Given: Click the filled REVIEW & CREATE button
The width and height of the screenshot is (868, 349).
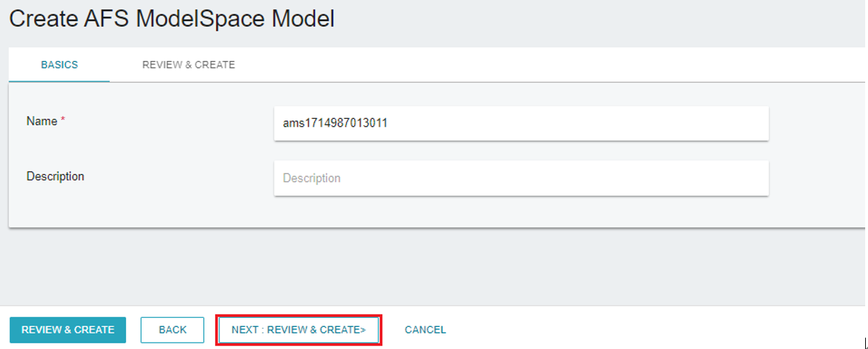Looking at the screenshot, I should click(68, 330).
